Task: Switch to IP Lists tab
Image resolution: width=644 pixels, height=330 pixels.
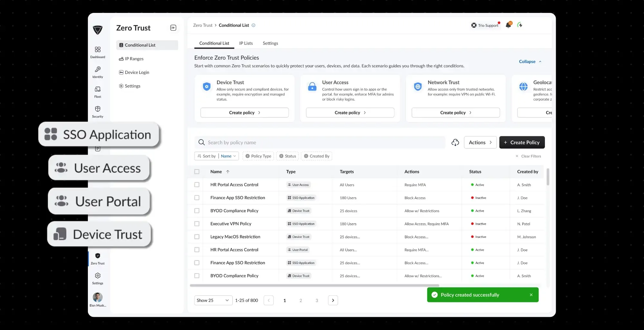Action: [x=246, y=43]
